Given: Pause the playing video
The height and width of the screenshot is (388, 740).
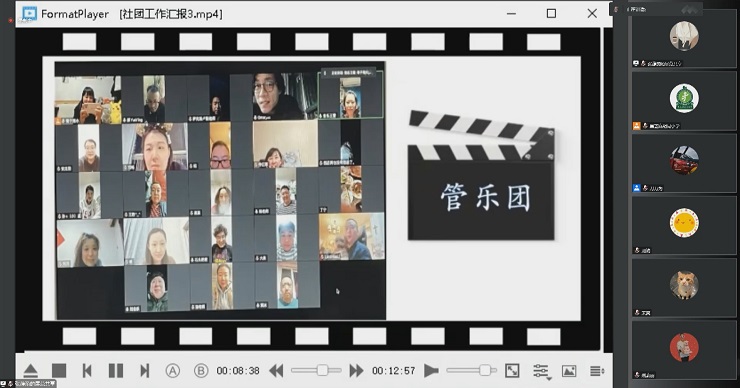Looking at the screenshot, I should click(x=116, y=371).
